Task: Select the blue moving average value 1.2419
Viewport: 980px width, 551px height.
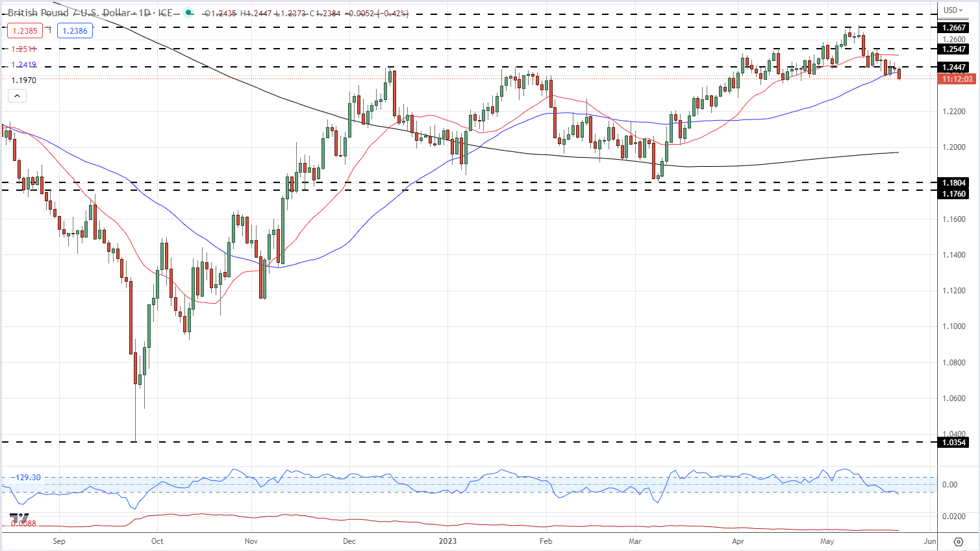Action: [x=24, y=64]
